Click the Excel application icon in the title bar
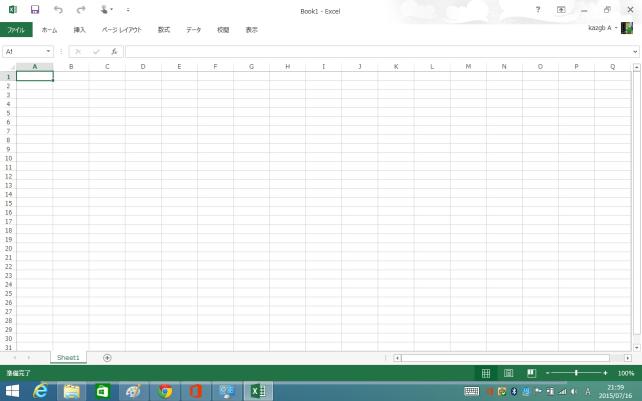Viewport: 642px width, 401px height. pyautogui.click(x=13, y=9)
